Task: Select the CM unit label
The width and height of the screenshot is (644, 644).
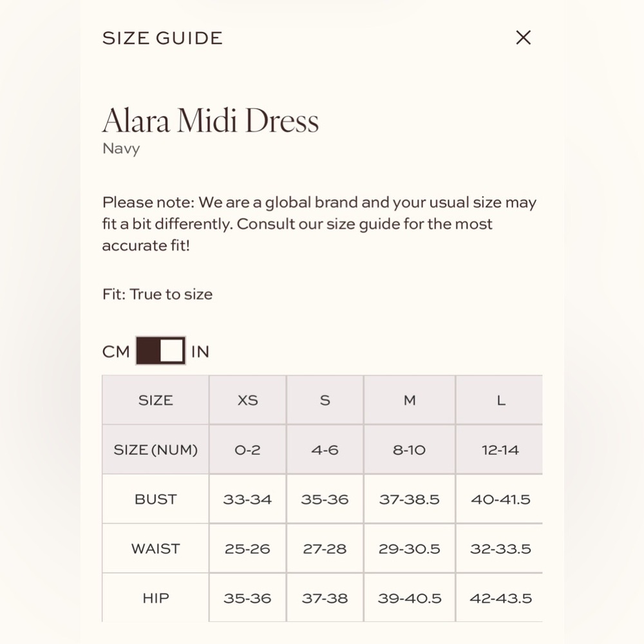Action: pyautogui.click(x=116, y=352)
